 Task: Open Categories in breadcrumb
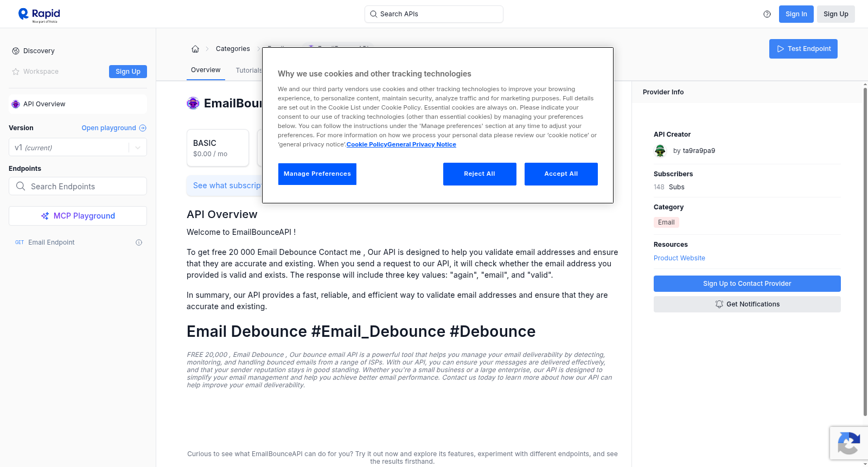pyautogui.click(x=233, y=49)
